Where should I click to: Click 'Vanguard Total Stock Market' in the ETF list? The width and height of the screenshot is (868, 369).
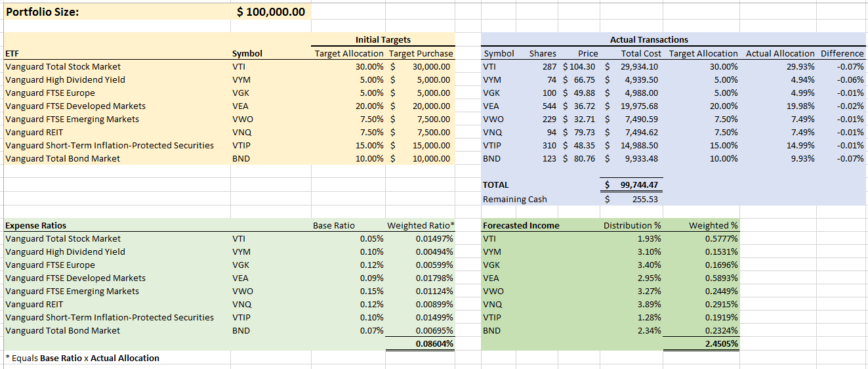(63, 66)
